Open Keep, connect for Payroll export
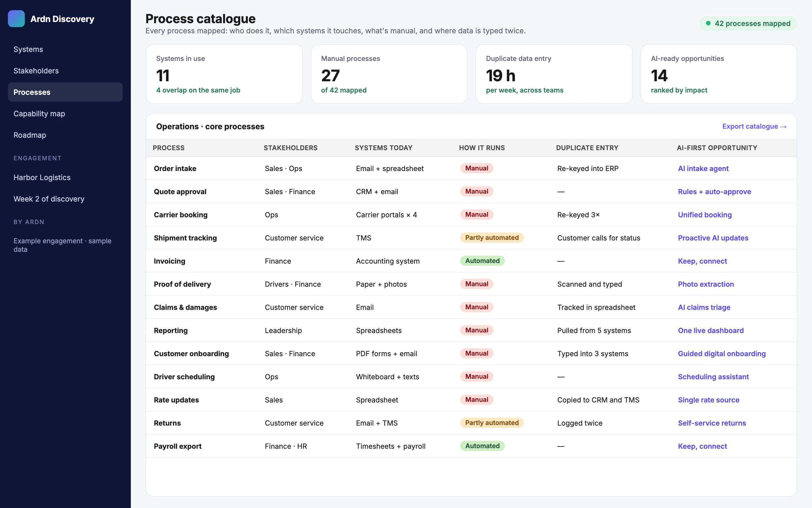Screen dimensions: 812x508 point(702,446)
